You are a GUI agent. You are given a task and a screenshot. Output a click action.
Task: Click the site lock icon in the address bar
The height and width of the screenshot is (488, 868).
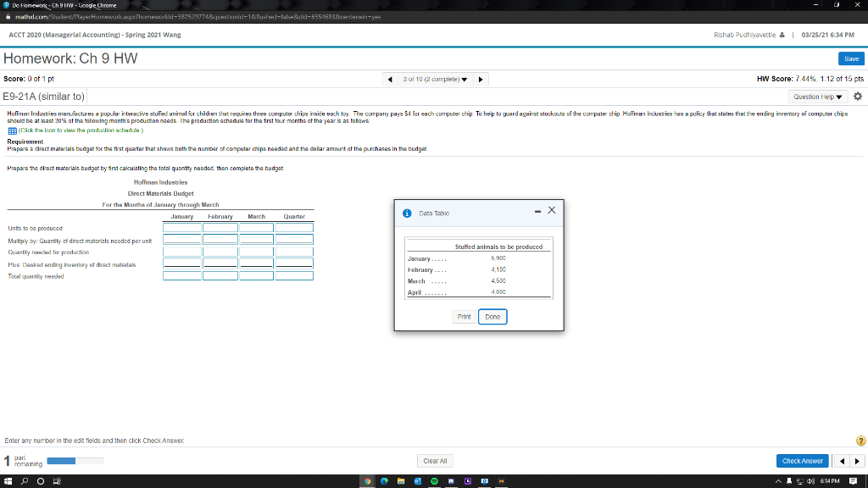point(8,17)
